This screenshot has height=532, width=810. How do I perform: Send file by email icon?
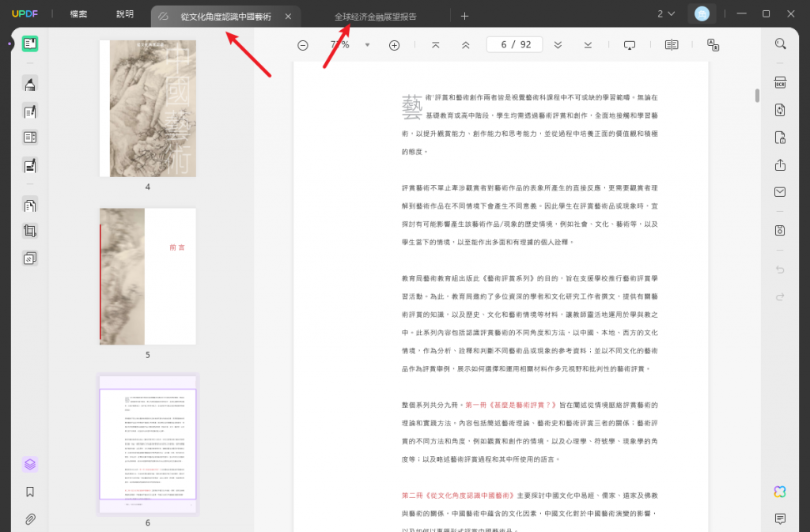(780, 192)
